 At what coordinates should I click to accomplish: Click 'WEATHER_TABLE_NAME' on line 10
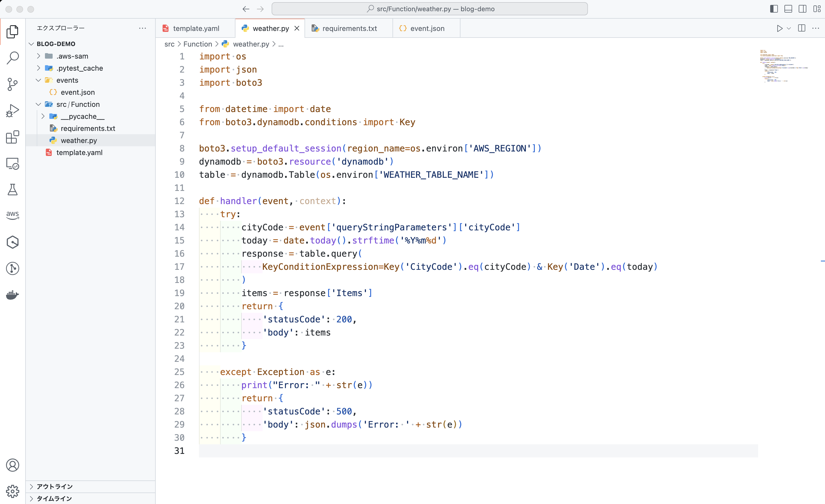431,175
